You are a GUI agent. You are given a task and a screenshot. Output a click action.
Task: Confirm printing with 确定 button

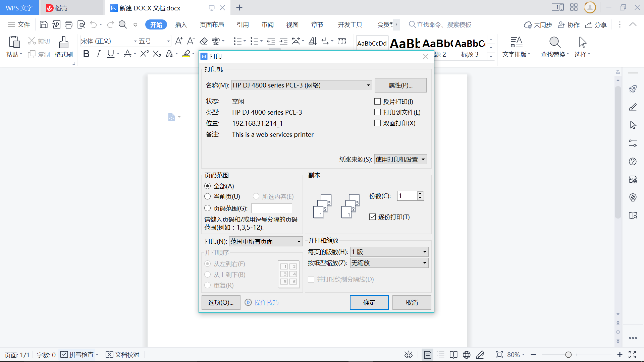click(369, 302)
